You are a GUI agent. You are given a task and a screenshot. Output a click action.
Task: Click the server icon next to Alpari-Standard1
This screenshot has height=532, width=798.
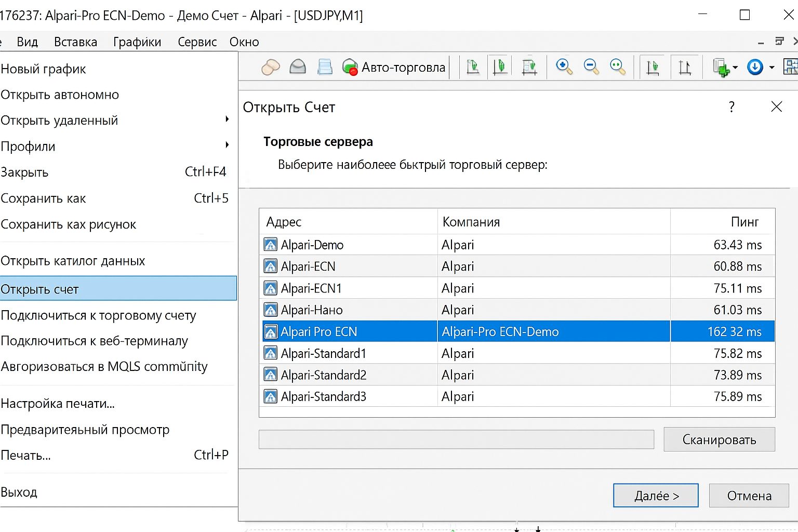coord(271,353)
